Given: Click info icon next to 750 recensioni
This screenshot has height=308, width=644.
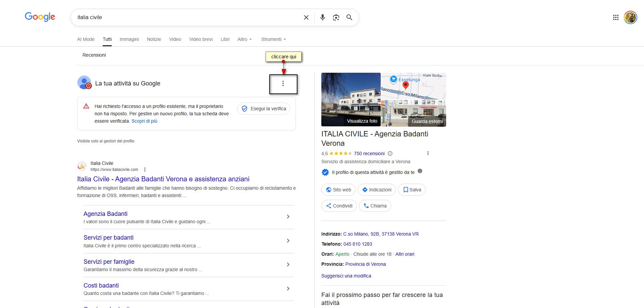Looking at the screenshot, I should tap(390, 153).
